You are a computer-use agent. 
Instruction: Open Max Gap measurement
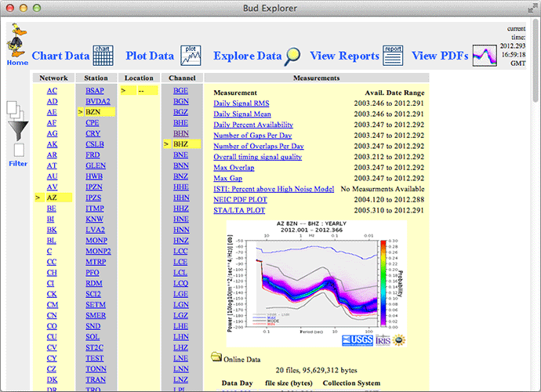point(227,178)
